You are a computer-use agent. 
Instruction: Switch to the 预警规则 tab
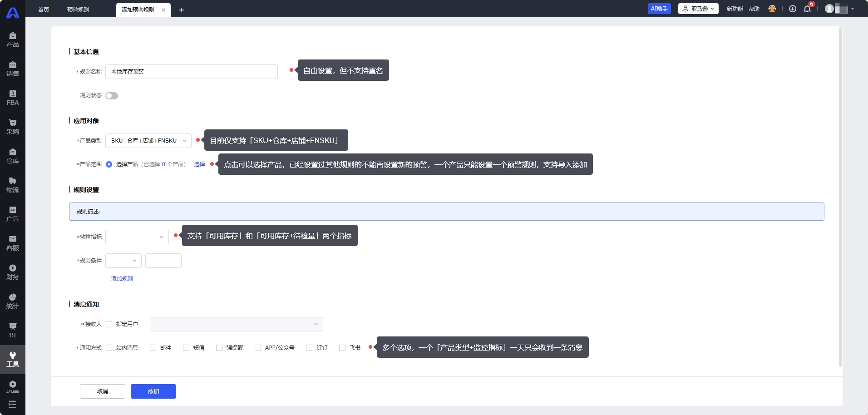tap(78, 10)
